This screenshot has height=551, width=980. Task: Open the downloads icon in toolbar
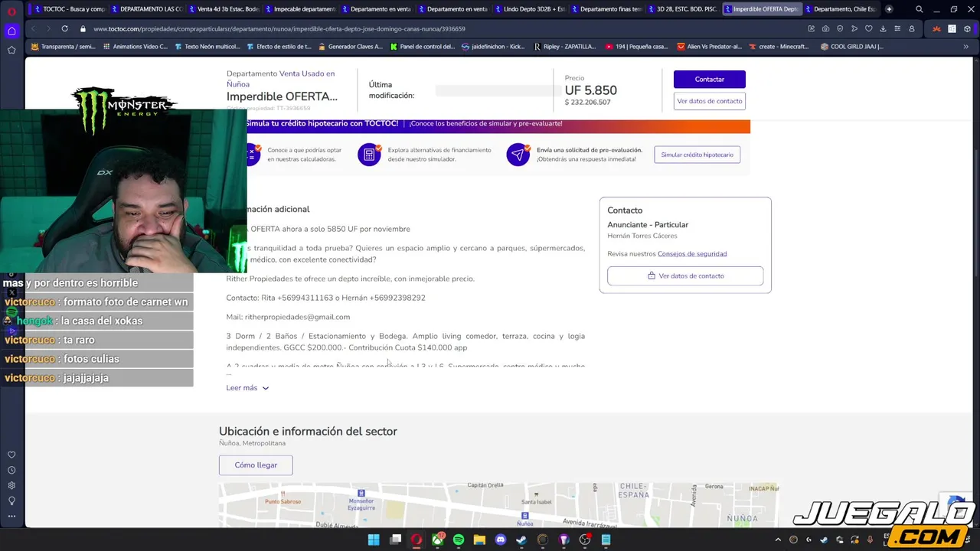tap(883, 28)
